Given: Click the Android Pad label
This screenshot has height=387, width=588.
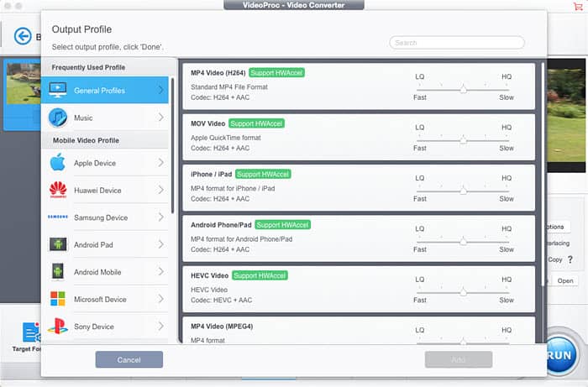Looking at the screenshot, I should [x=93, y=245].
